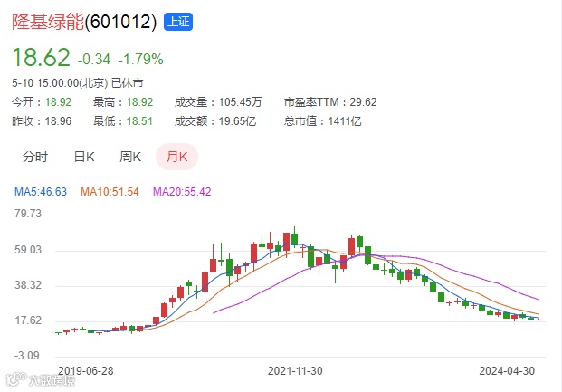Click the x-axis date 2021-11-30
562x392 pixels.
pyautogui.click(x=295, y=371)
